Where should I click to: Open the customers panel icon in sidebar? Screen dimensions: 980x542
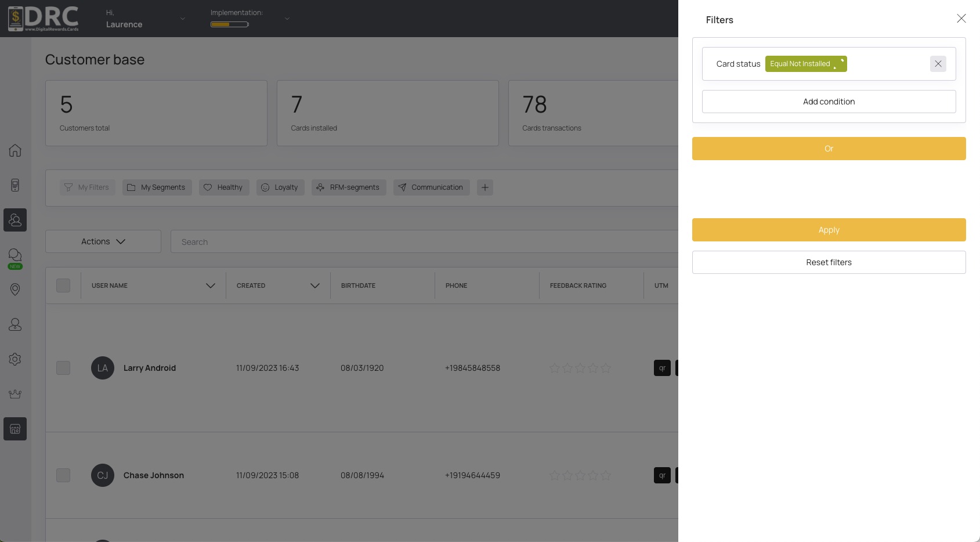[x=15, y=220]
